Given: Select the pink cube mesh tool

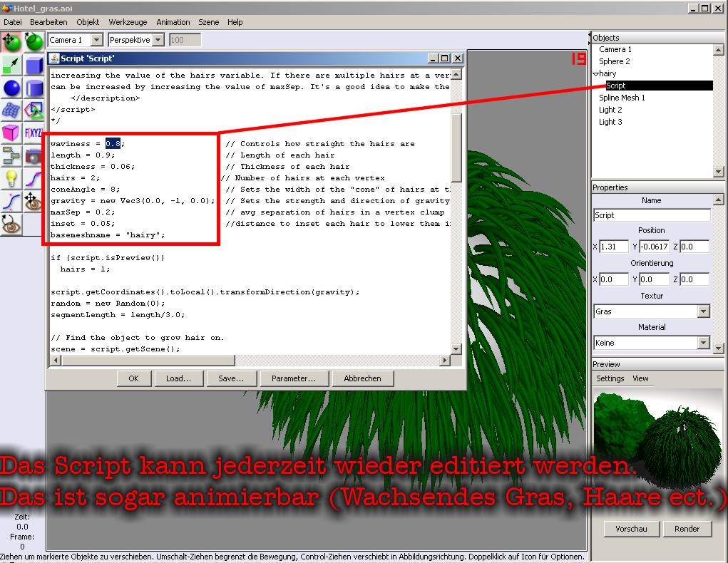Looking at the screenshot, I should pyautogui.click(x=11, y=133).
